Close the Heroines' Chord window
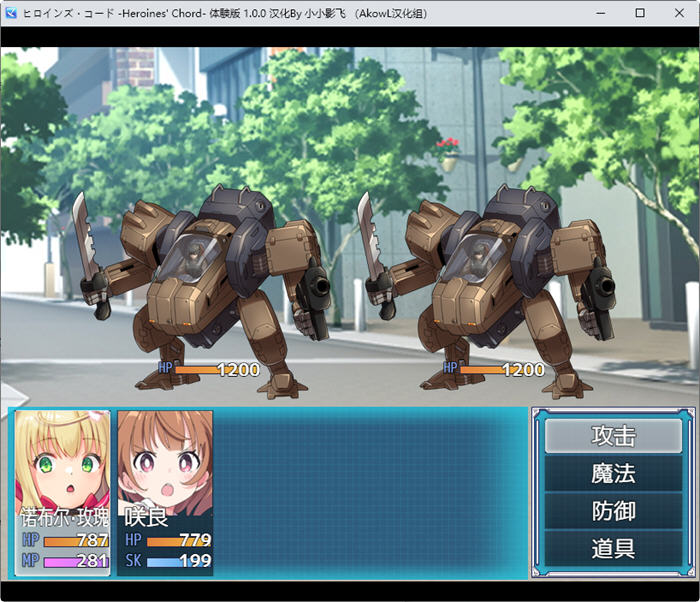This screenshot has height=602, width=700. tap(680, 13)
